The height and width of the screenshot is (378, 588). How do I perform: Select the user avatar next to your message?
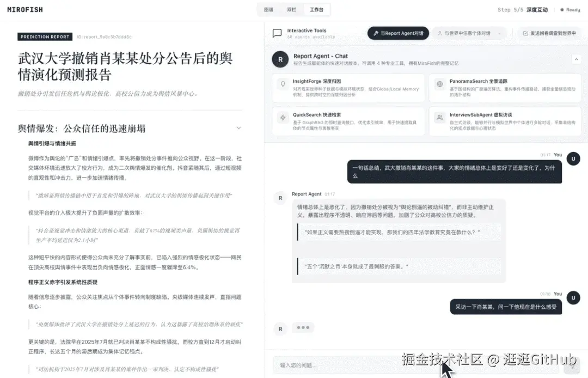(x=573, y=158)
